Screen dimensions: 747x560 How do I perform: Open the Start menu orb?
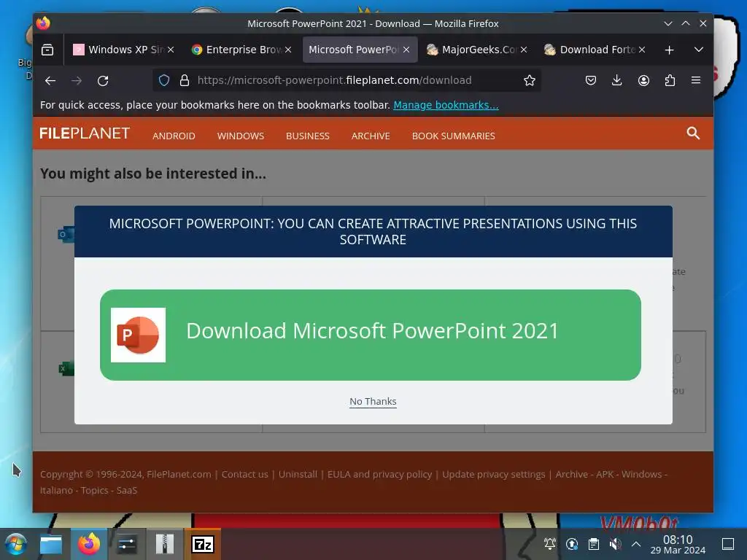click(15, 544)
